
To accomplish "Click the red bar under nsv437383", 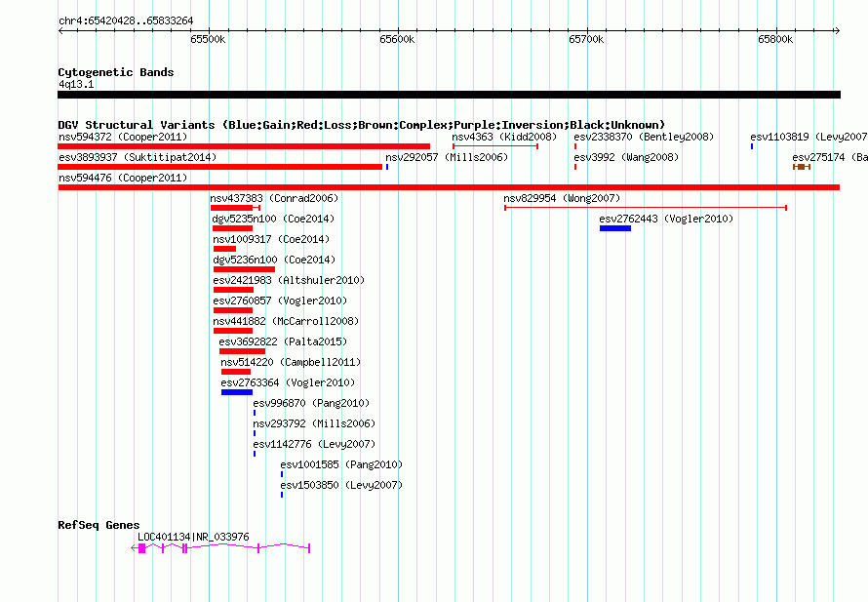I will pyautogui.click(x=231, y=208).
